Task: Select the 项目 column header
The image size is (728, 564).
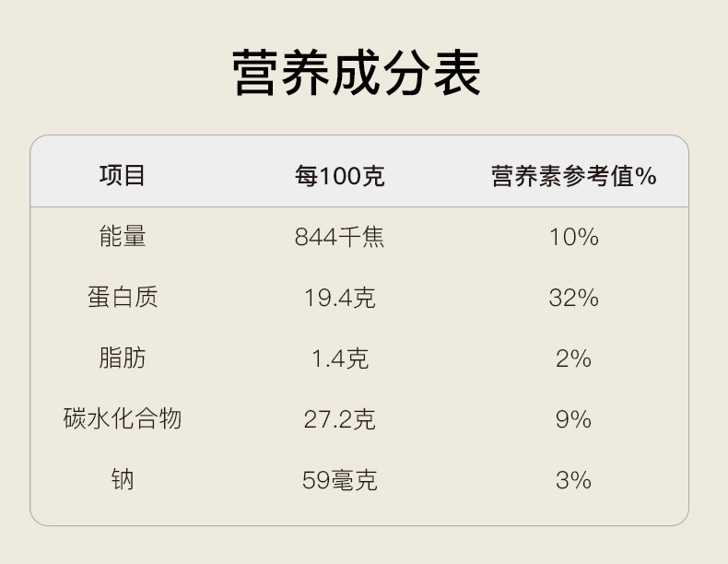Action: tap(123, 175)
